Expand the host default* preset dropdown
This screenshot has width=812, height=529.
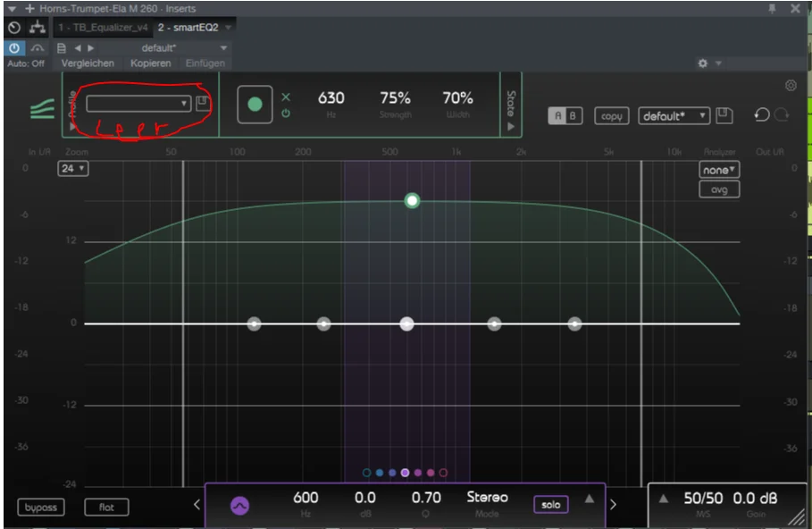click(223, 48)
